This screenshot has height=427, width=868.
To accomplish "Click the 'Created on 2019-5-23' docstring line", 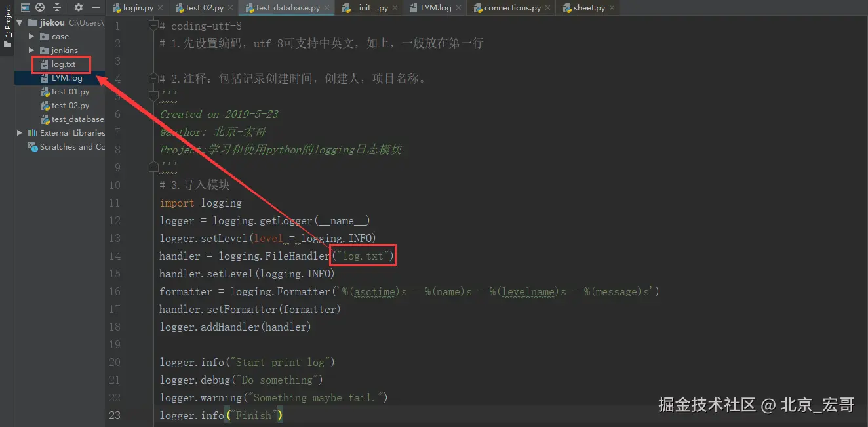I will (219, 114).
